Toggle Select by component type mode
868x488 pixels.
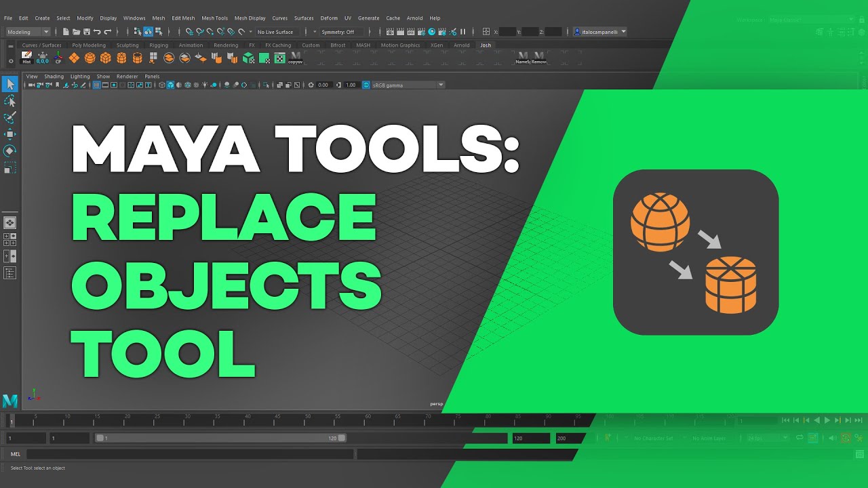pyautogui.click(x=158, y=32)
